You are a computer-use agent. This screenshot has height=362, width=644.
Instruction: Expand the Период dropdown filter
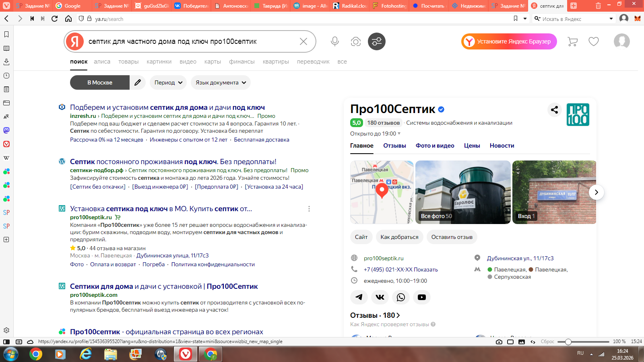pos(168,82)
